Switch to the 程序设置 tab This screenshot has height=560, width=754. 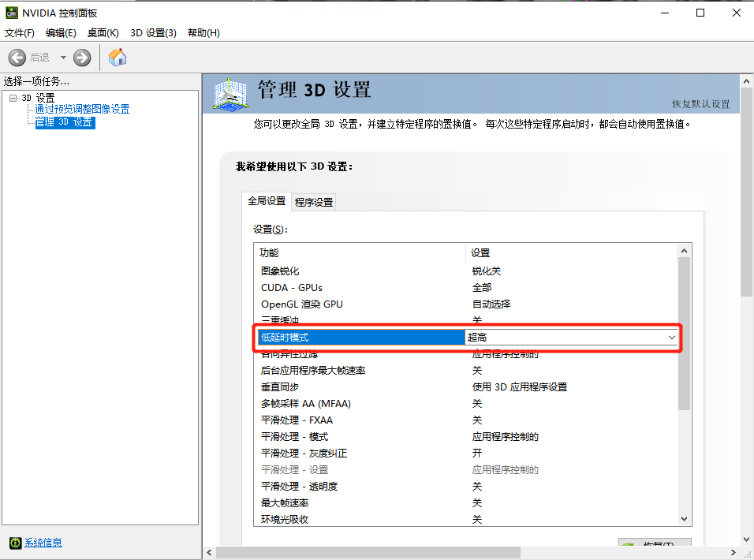[314, 203]
